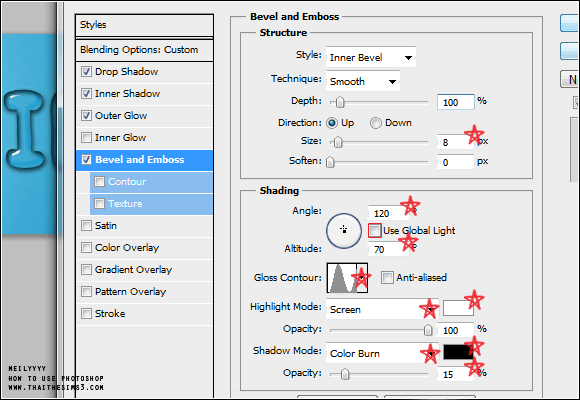Open the Styles panel header
This screenshot has width=580, height=400.
coord(145,25)
